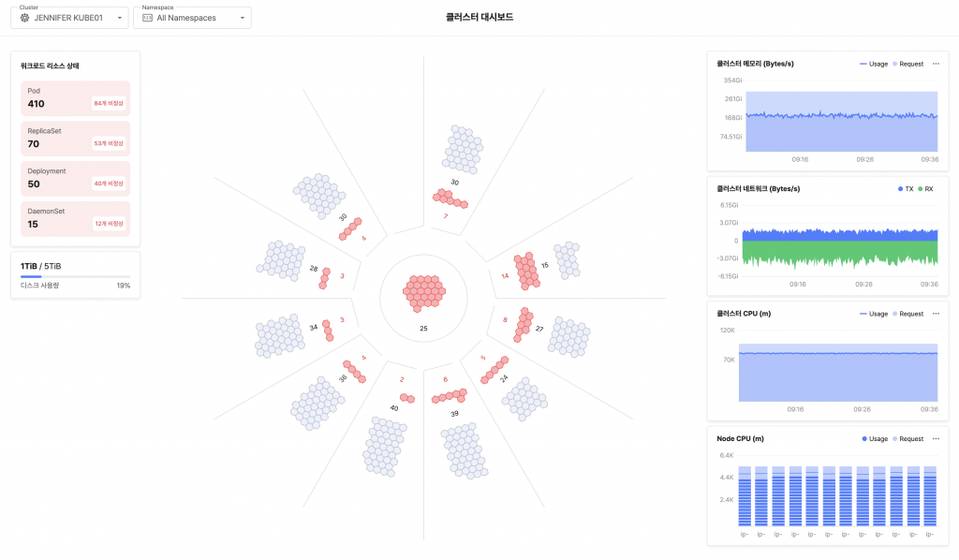
Task: Select the red hexagon group beside label 36
Action: coord(354,372)
